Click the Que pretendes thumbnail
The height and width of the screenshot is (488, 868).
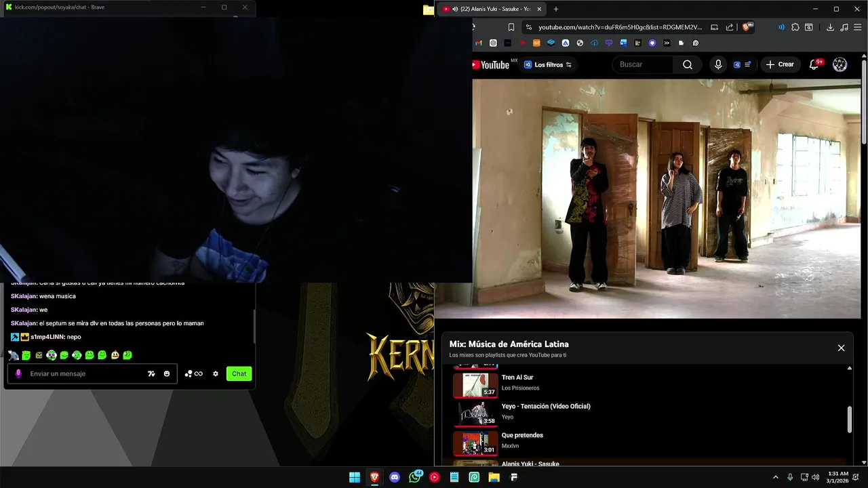475,443
